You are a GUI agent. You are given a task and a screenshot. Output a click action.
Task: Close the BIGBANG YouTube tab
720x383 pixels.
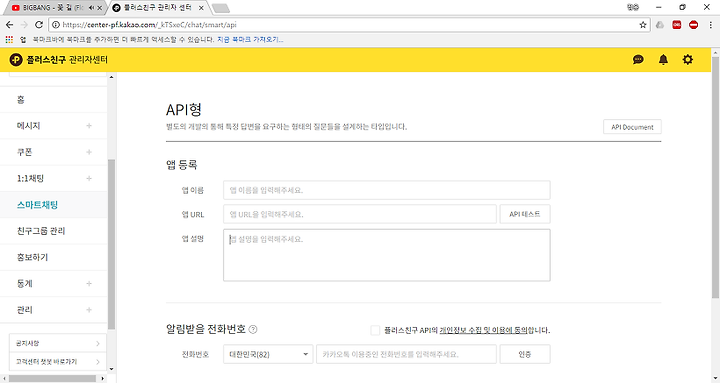pos(100,8)
